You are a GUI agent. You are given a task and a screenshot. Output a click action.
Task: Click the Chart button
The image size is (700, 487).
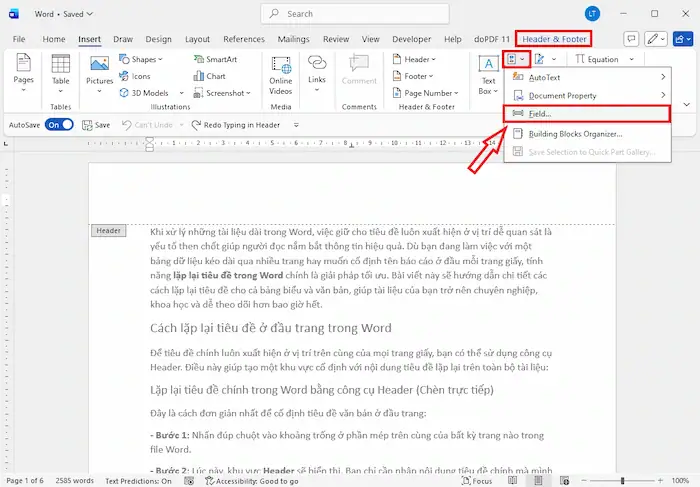tap(209, 76)
